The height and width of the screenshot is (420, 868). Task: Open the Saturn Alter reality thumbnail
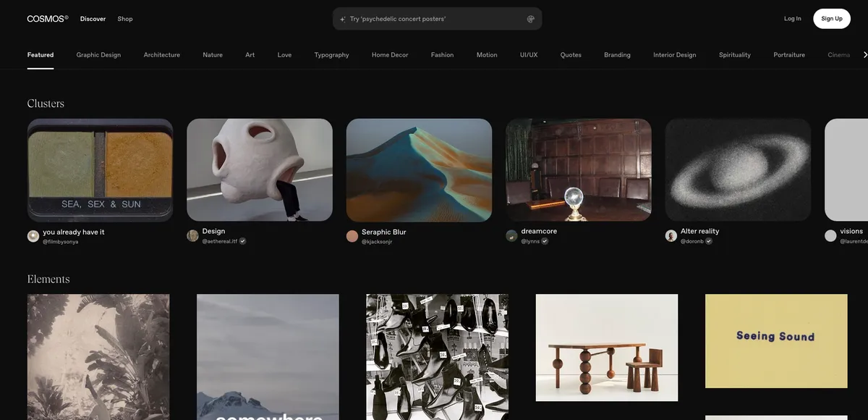click(739, 170)
